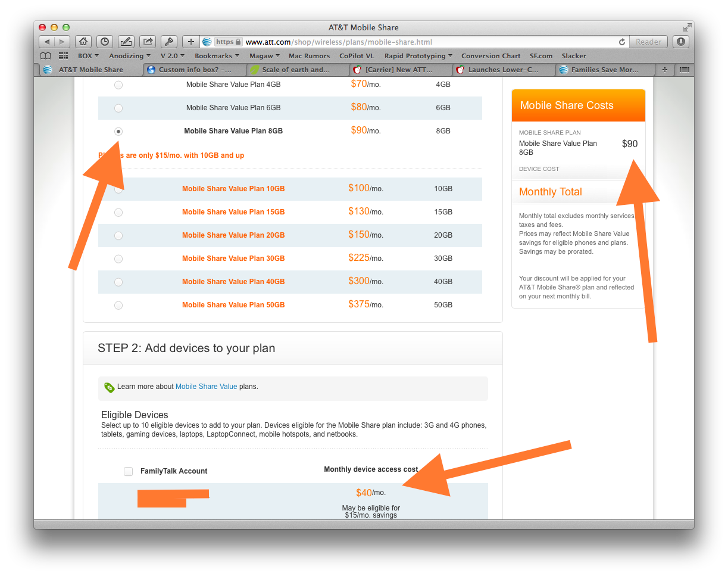The height and width of the screenshot is (576, 728).
Task: Click the Mobile Share Value Plan 40GB label
Action: [233, 282]
